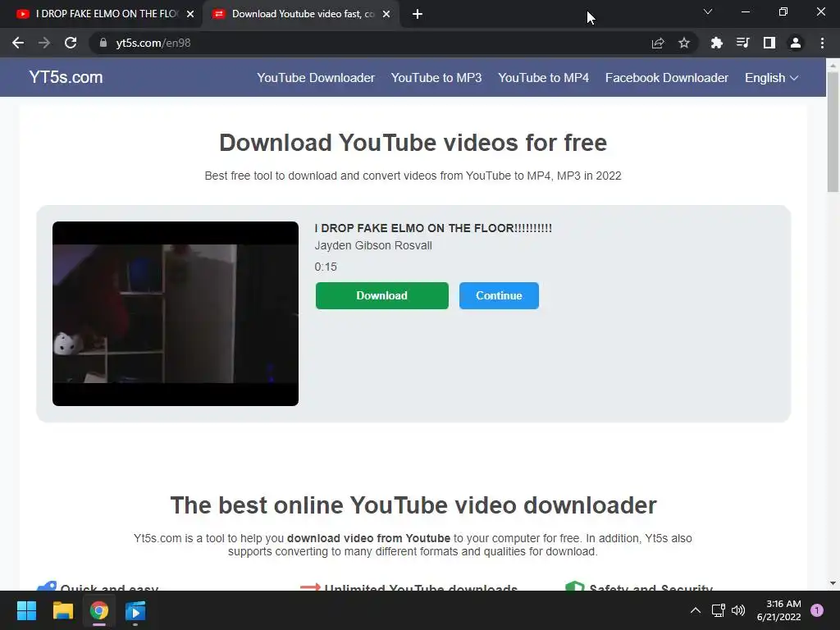
Task: Go back to the previous page
Action: (18, 43)
